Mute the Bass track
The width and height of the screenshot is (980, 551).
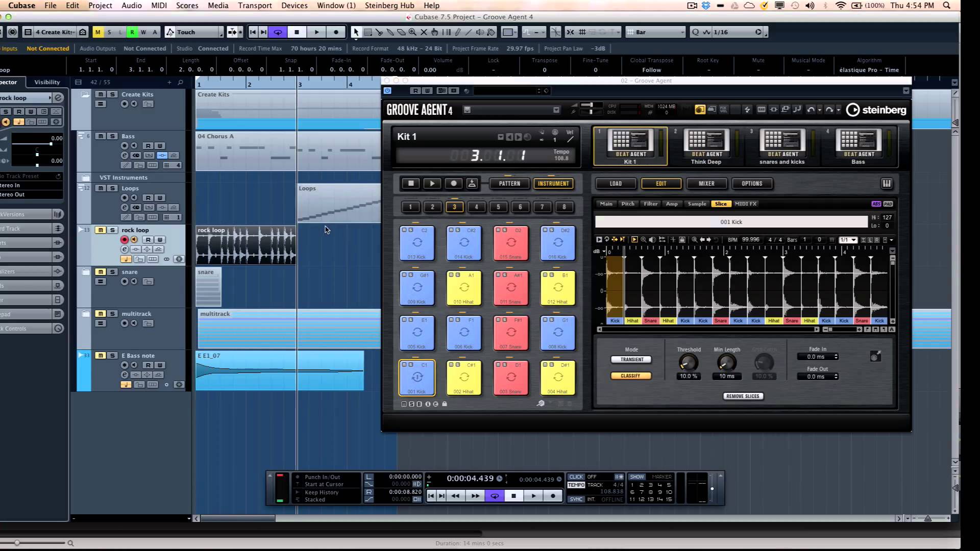coord(101,136)
